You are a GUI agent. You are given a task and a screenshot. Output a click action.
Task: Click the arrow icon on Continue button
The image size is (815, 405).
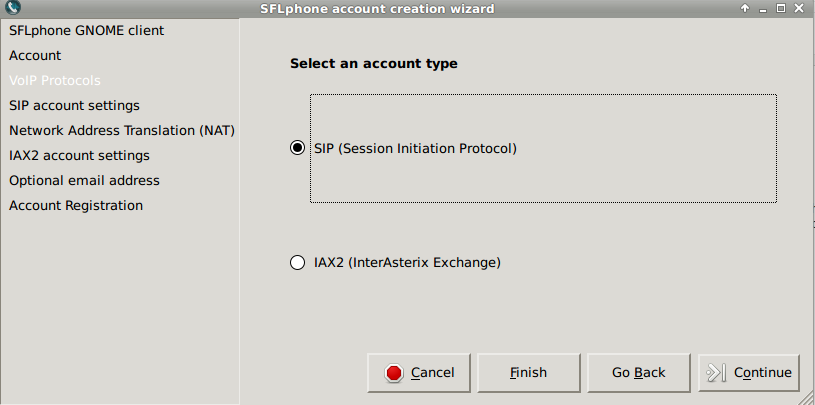716,373
